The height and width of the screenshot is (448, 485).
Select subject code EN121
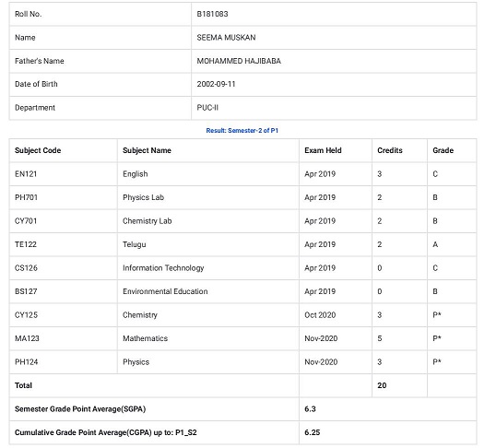[x=26, y=173]
